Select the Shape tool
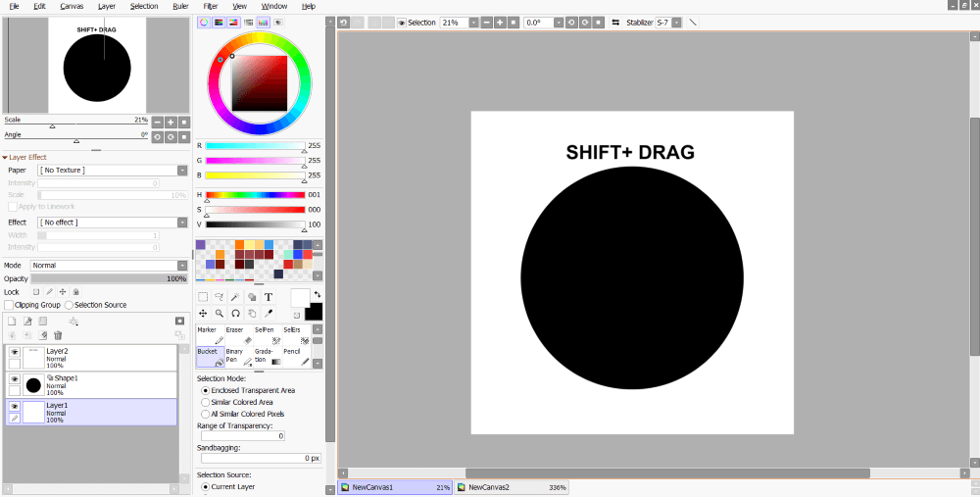980x497 pixels. tap(252, 297)
